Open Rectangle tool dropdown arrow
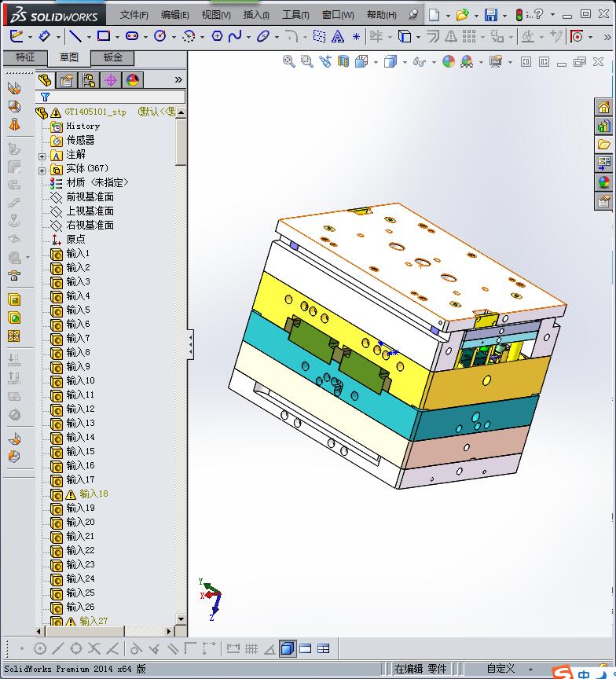 [x=117, y=37]
